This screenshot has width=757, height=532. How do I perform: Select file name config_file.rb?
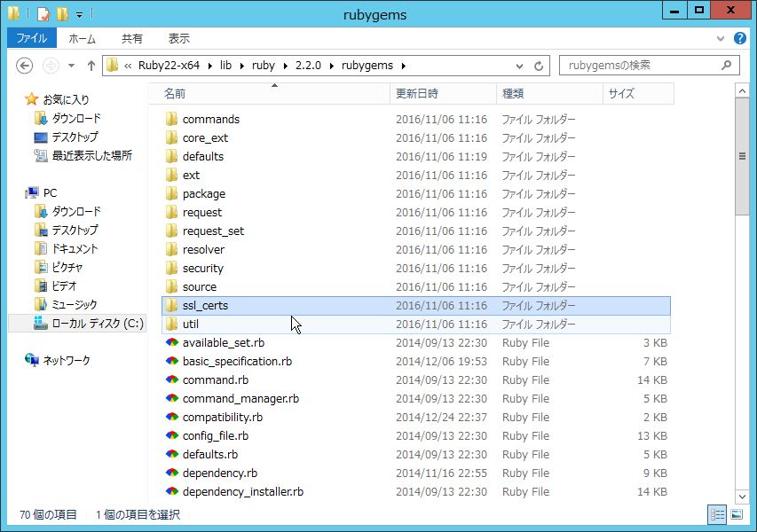tap(216, 436)
